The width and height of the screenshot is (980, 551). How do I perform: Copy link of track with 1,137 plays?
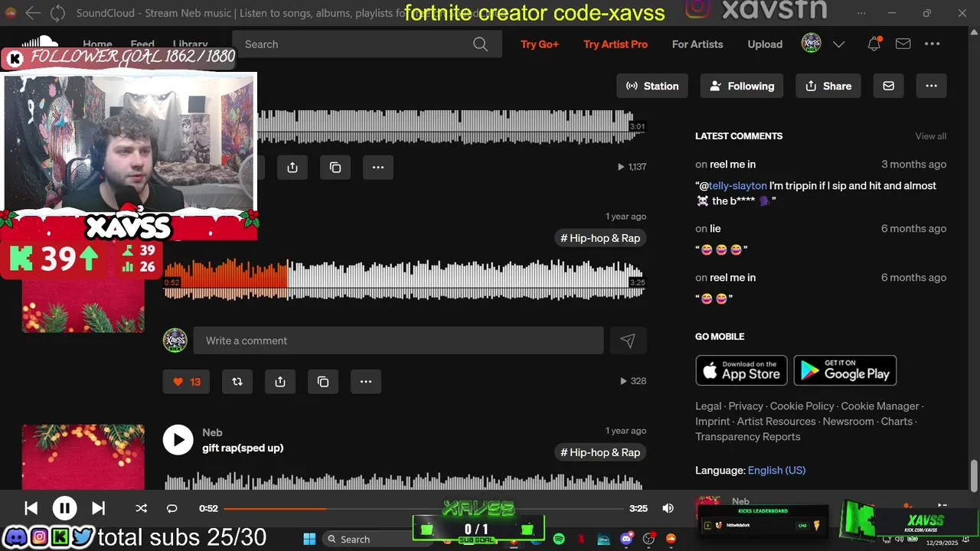pyautogui.click(x=335, y=167)
